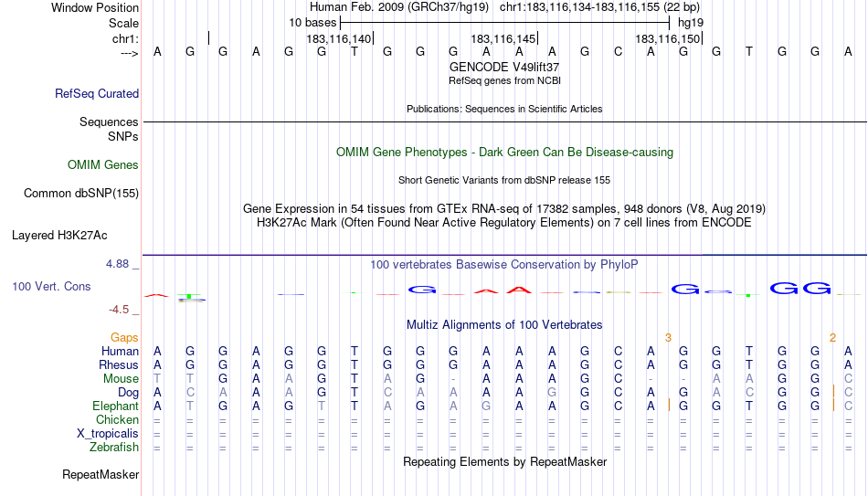Image resolution: width=868 pixels, height=496 pixels.
Task: Click the orange gap count 3
Action: click(x=668, y=338)
